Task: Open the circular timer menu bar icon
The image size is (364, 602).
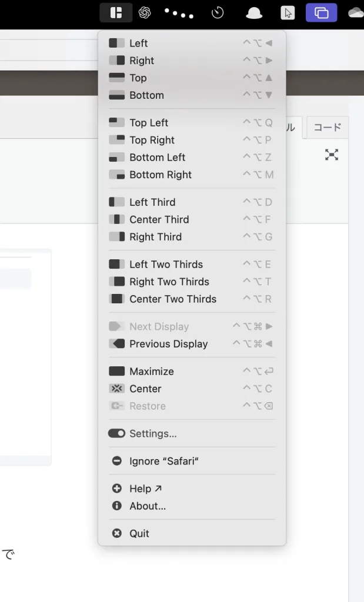Action: (x=218, y=13)
